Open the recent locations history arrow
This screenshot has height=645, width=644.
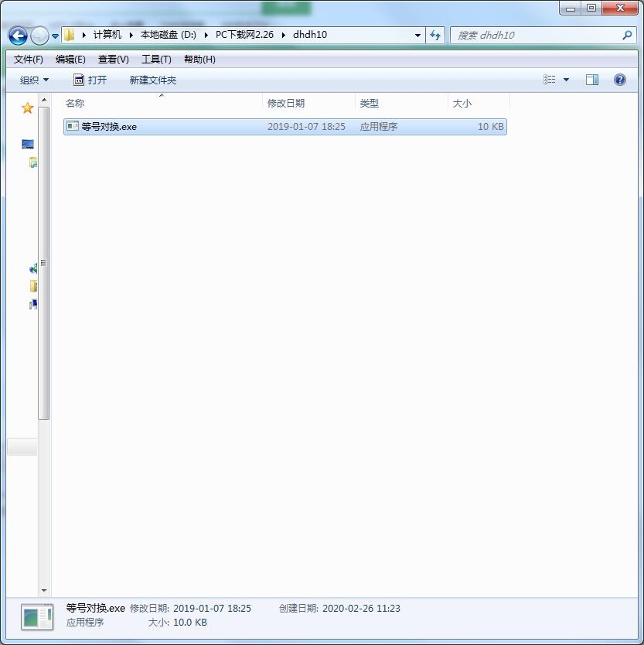point(55,36)
